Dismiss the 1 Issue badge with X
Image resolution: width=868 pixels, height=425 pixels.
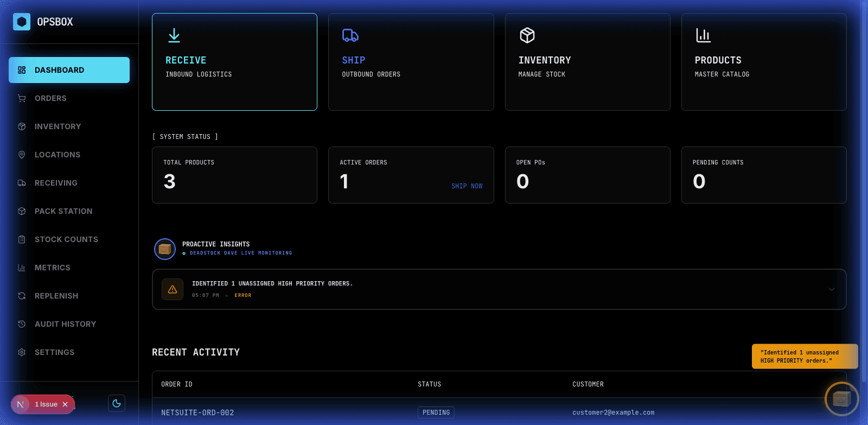65,404
